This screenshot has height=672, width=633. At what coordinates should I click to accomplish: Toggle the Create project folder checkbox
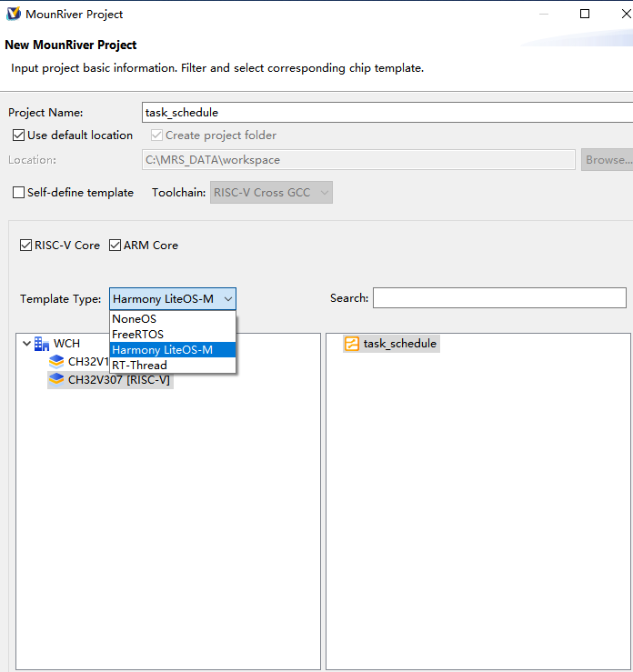(156, 135)
